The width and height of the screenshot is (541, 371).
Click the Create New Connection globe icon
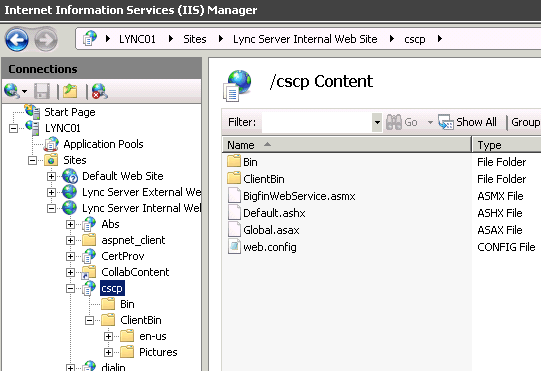[11, 91]
